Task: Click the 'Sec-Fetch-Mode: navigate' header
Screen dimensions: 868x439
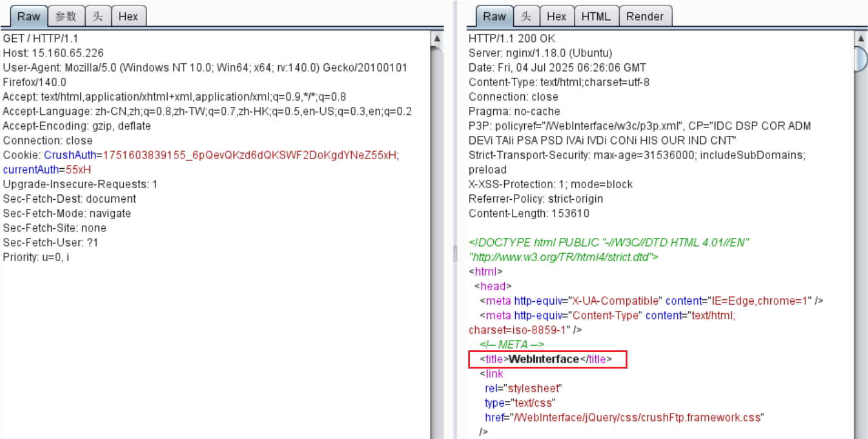Action: (67, 213)
